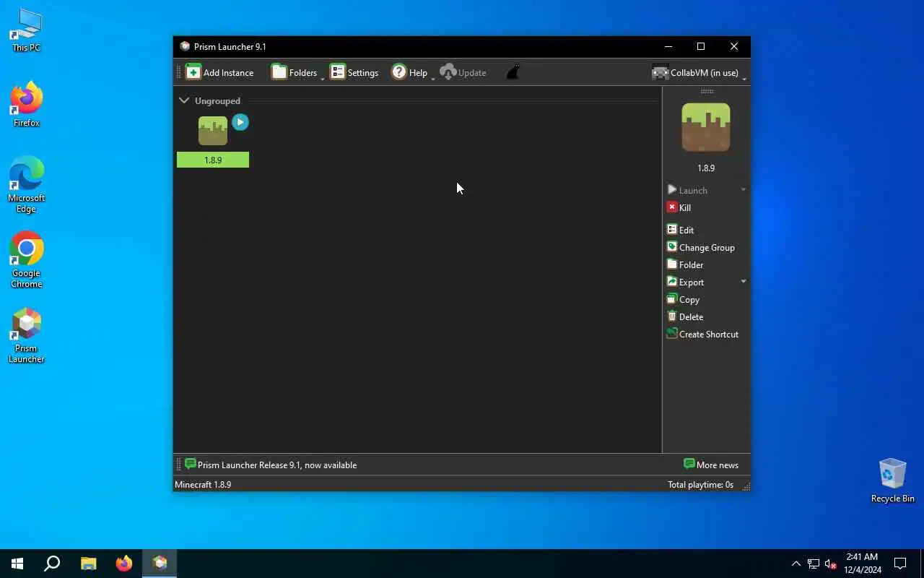Image resolution: width=924 pixels, height=578 pixels.
Task: Maximize the Prism Launcher window
Action: 700,46
